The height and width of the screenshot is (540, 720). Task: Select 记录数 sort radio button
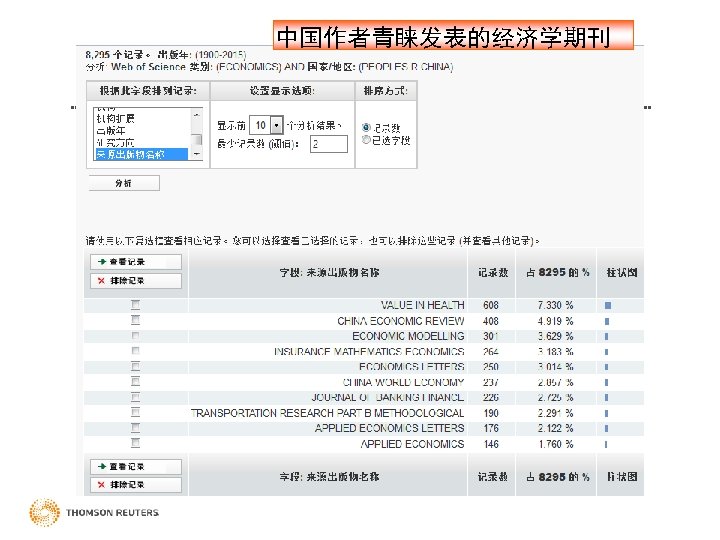point(366,127)
